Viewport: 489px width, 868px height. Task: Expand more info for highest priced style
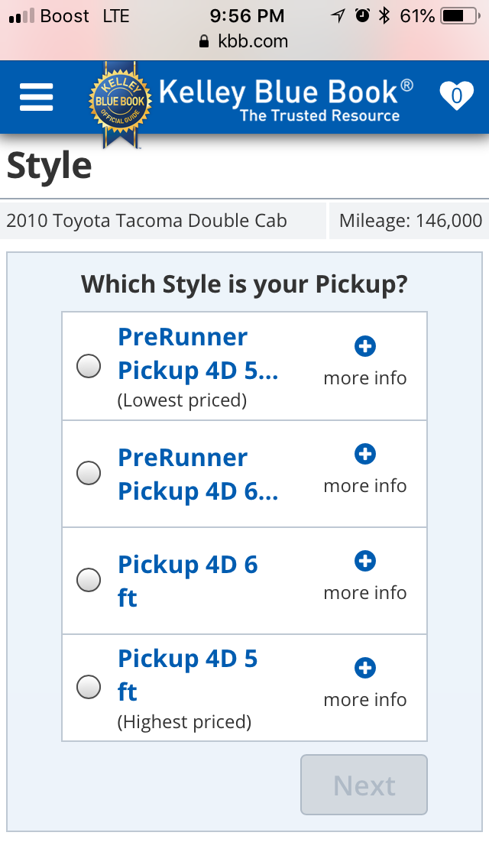pos(365,700)
